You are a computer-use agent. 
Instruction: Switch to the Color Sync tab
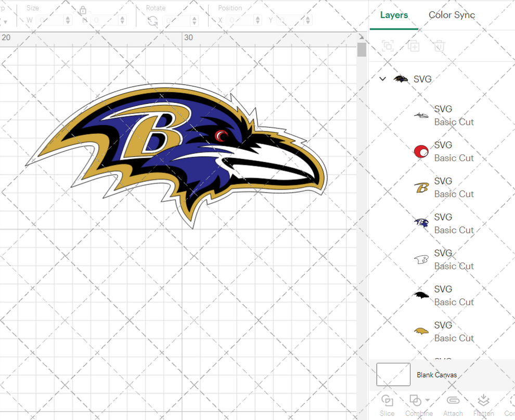click(x=452, y=15)
